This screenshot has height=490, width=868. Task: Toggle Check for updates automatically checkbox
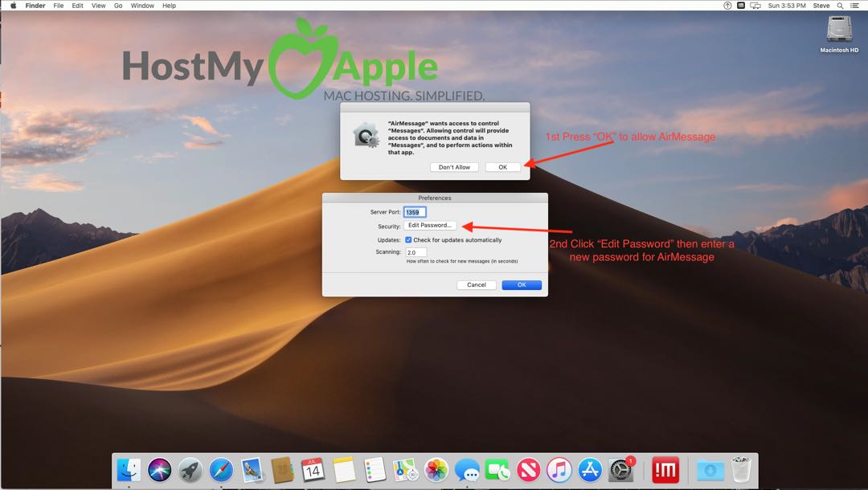click(x=408, y=240)
